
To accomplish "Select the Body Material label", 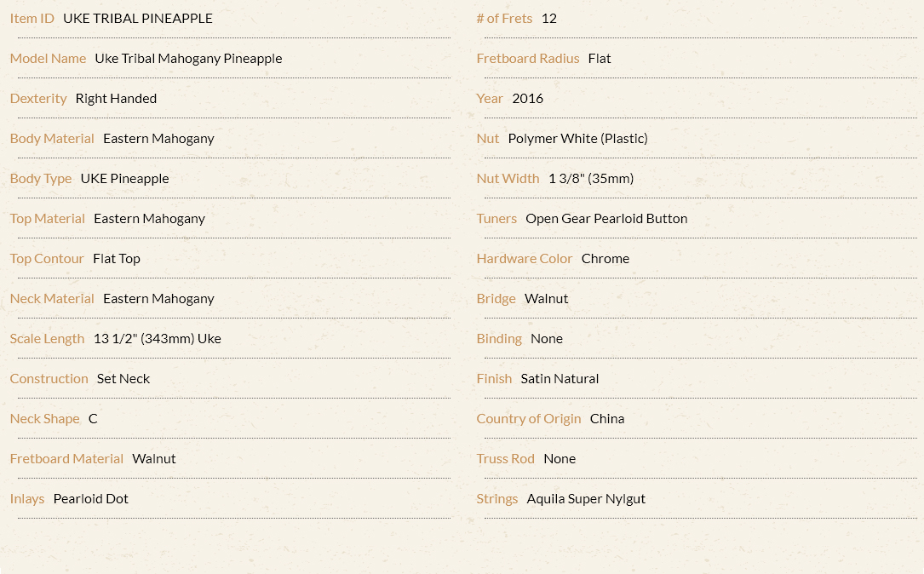I will coord(52,139).
